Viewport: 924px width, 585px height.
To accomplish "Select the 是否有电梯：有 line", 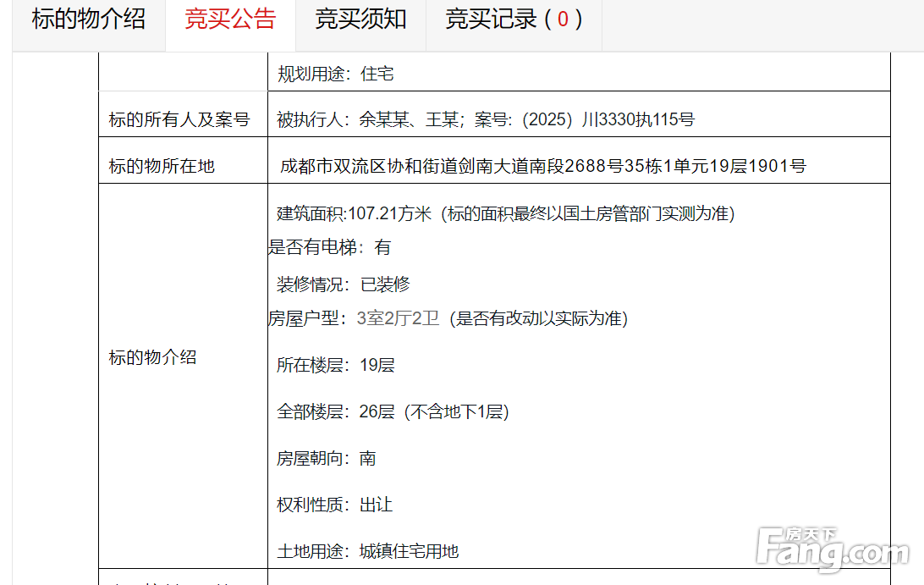I will [330, 248].
